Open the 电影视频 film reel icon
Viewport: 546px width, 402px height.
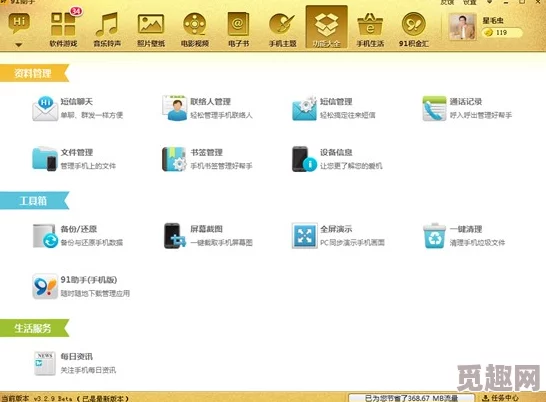[x=195, y=24]
